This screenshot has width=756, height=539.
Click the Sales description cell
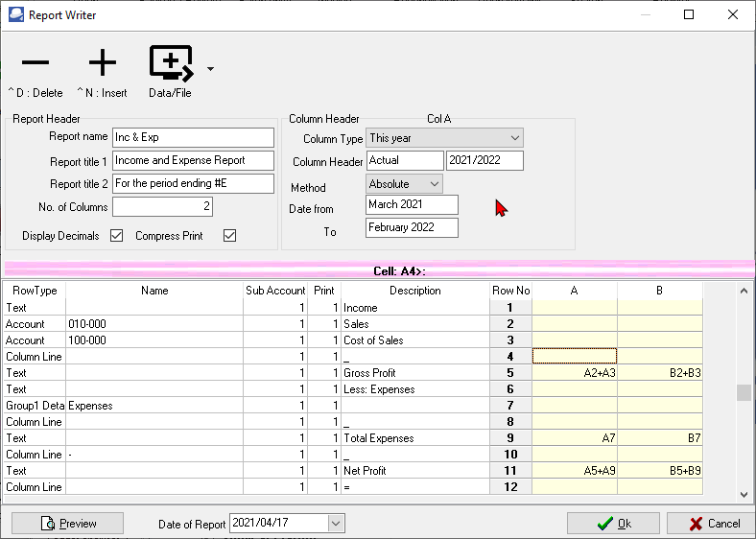[x=415, y=324]
